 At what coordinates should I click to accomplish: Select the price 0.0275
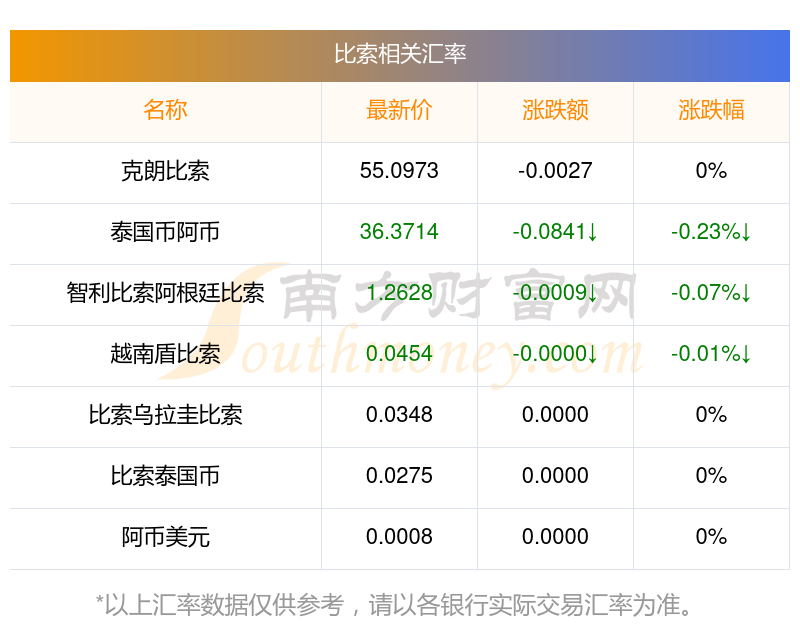pyautogui.click(x=399, y=476)
